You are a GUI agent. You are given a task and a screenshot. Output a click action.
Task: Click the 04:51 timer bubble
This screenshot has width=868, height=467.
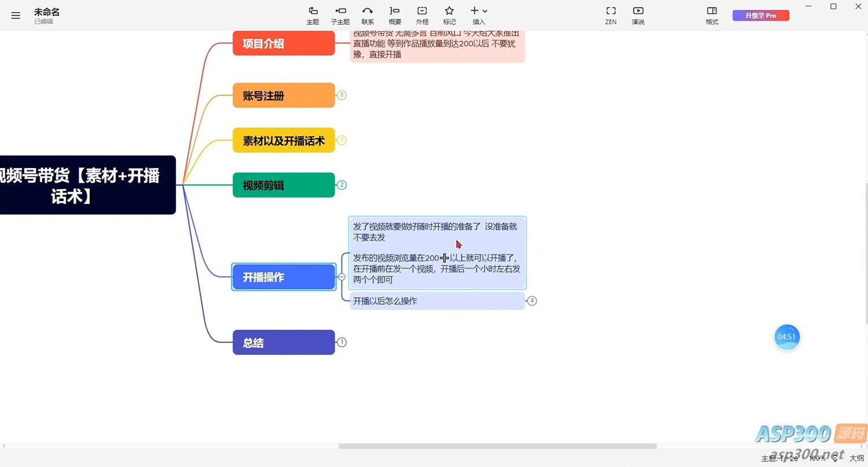click(x=786, y=337)
